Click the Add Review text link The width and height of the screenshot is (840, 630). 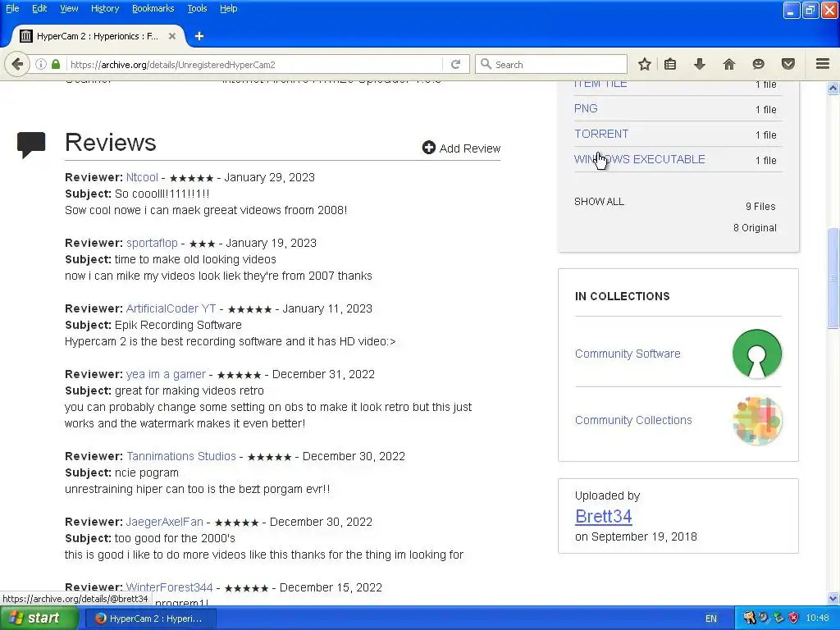pyautogui.click(x=470, y=148)
